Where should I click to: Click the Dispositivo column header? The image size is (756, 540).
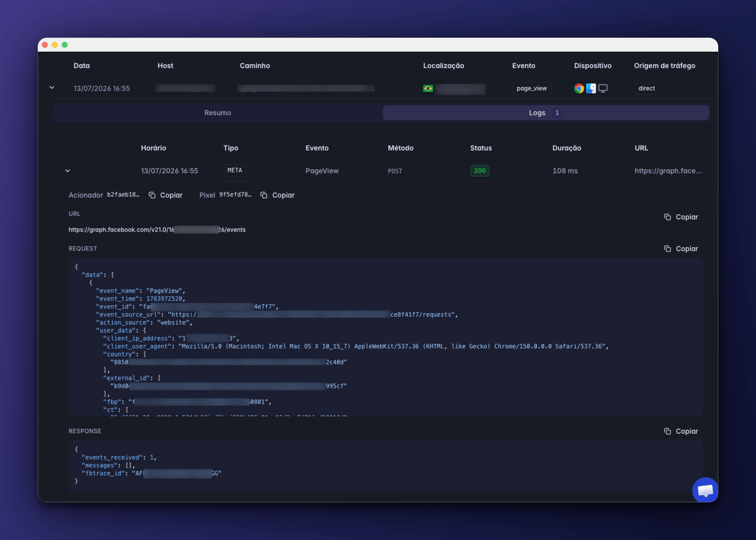[592, 65]
